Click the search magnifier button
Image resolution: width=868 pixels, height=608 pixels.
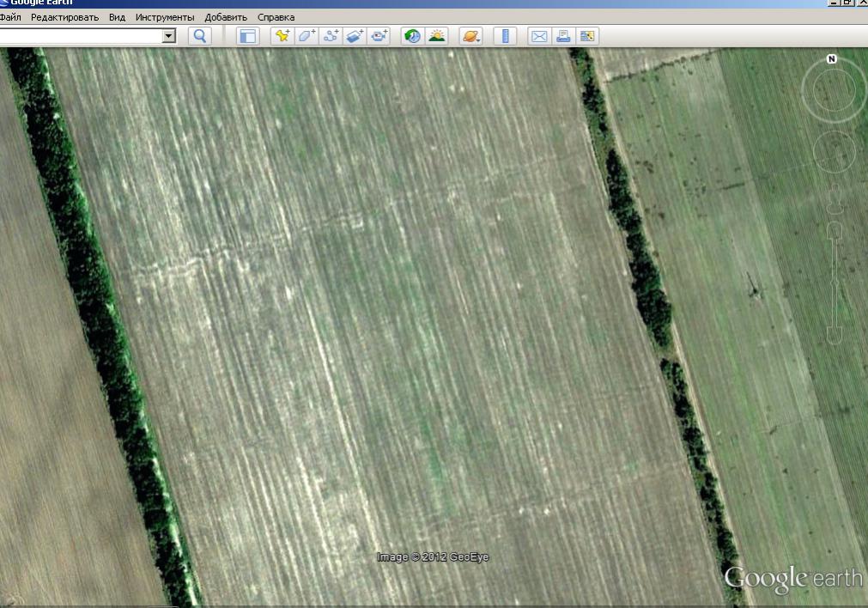pyautogui.click(x=200, y=36)
